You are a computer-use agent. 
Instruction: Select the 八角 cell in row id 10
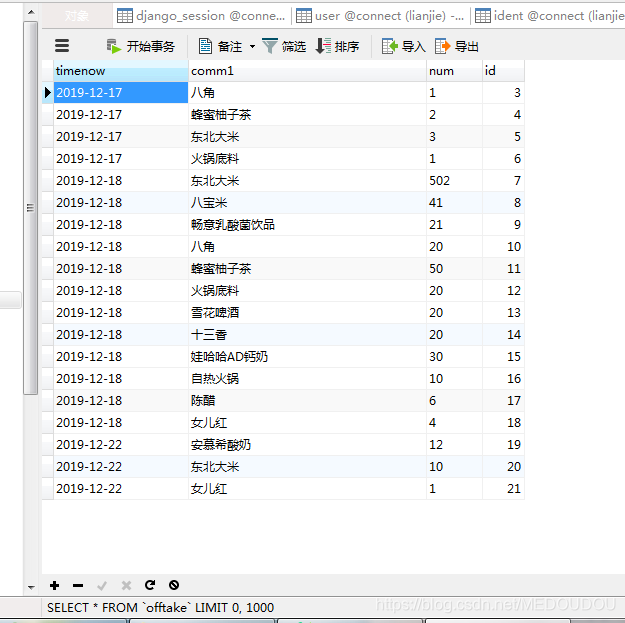pyautogui.click(x=307, y=246)
